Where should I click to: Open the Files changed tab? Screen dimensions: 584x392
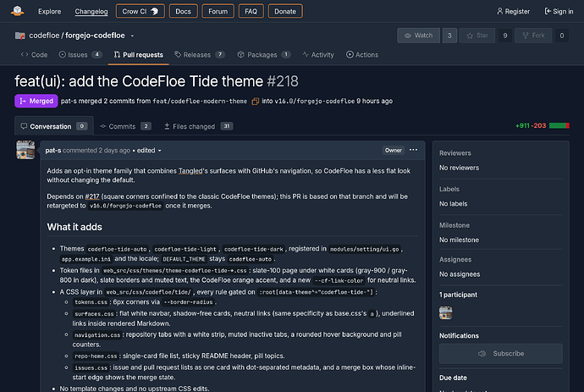point(199,126)
